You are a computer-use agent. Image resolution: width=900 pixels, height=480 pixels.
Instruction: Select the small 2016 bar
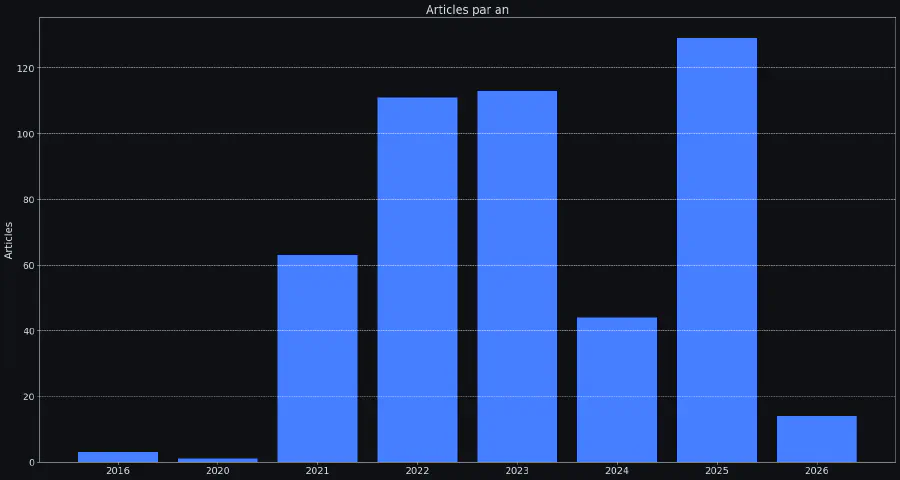[x=118, y=457]
